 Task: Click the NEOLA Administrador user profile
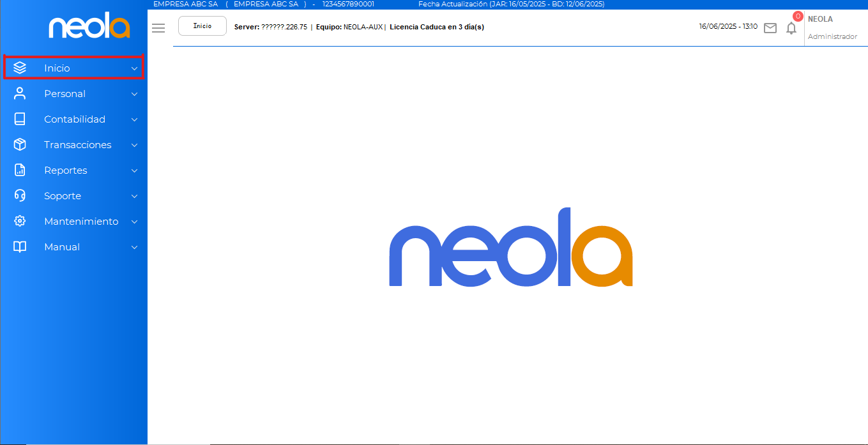click(832, 28)
